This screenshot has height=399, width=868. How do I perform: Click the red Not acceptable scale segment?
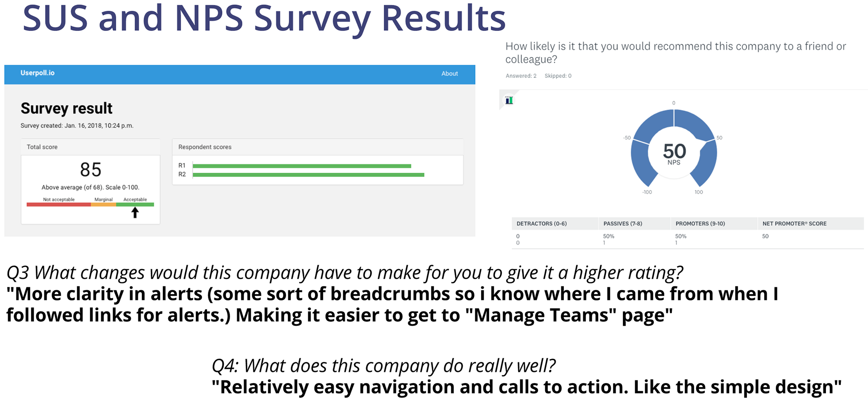(59, 204)
